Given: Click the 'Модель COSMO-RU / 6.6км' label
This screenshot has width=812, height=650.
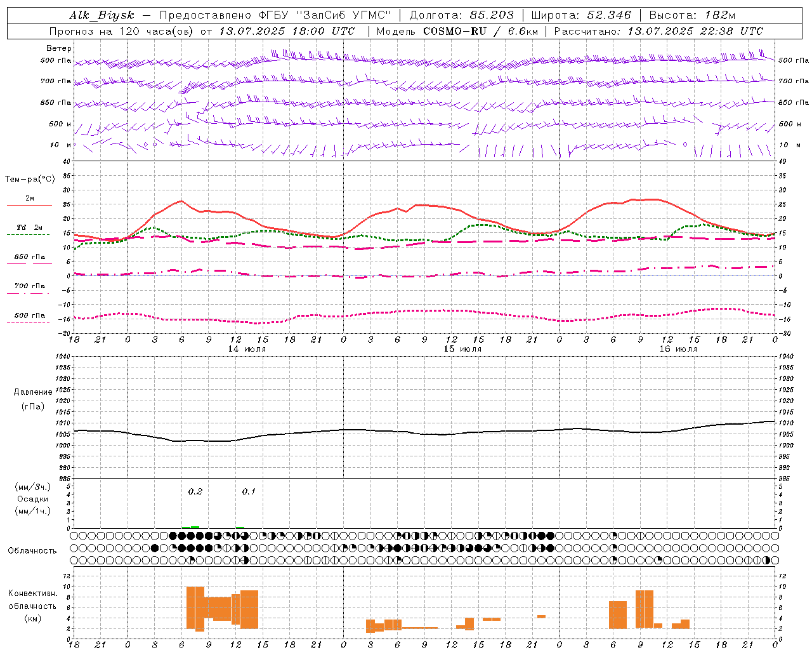Looking at the screenshot, I should point(457,31).
